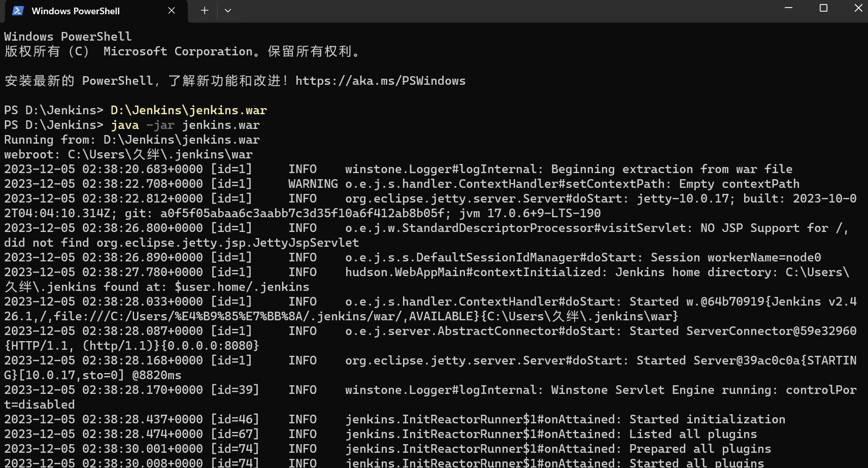Click the "[id=39]" thread id
The height and width of the screenshot is (468, 868).
click(235, 390)
